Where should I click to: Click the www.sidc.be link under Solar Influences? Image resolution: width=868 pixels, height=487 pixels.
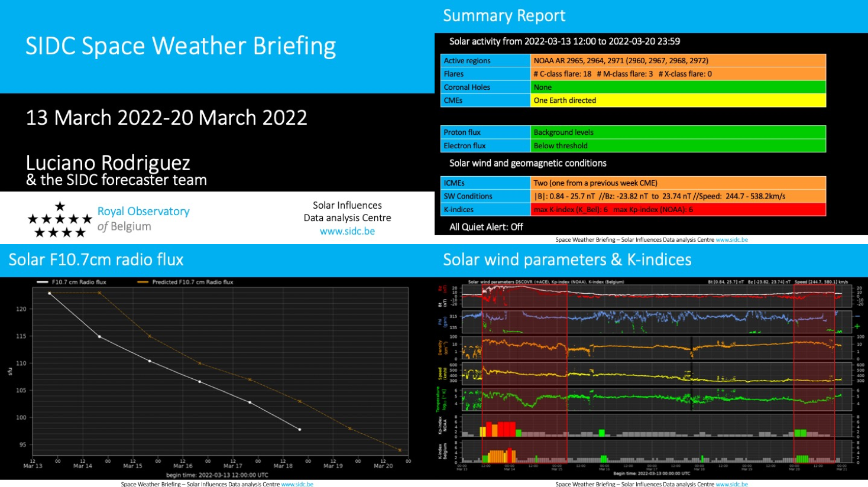(x=347, y=231)
